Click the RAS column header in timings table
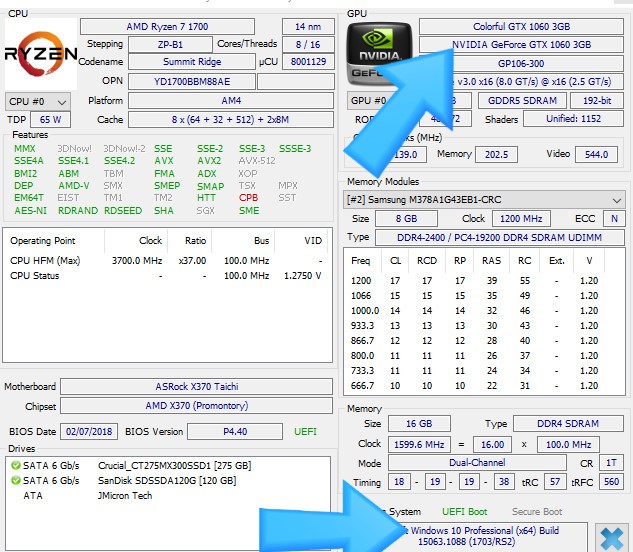The height and width of the screenshot is (552, 633). pos(491,261)
